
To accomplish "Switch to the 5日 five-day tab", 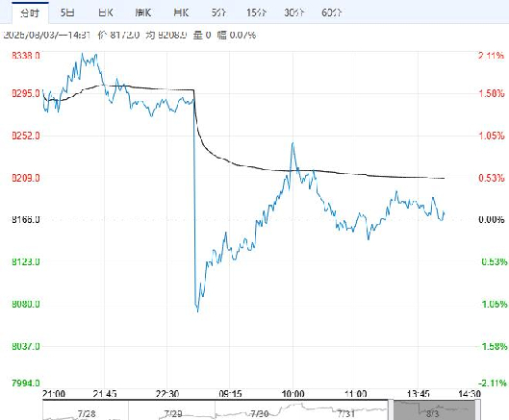I will point(67,12).
